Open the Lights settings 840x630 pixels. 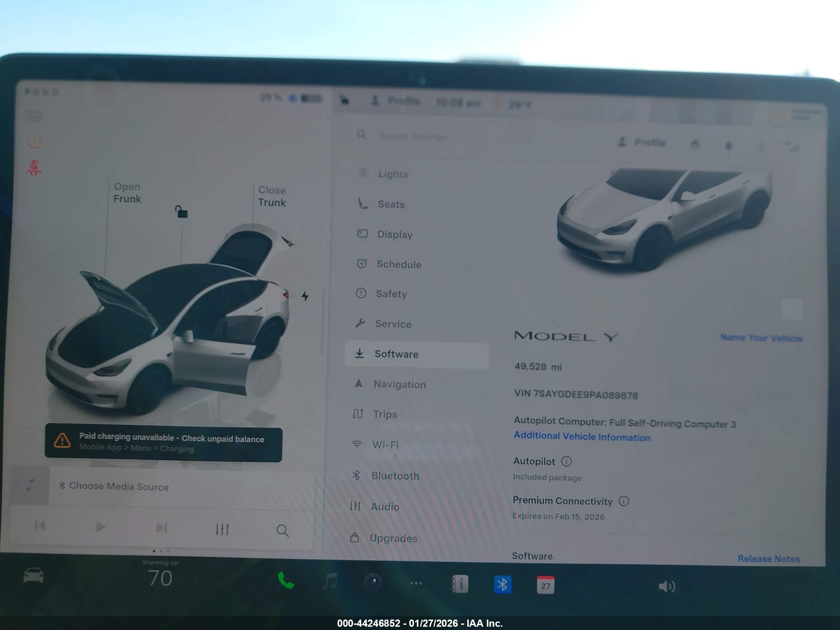click(383, 174)
